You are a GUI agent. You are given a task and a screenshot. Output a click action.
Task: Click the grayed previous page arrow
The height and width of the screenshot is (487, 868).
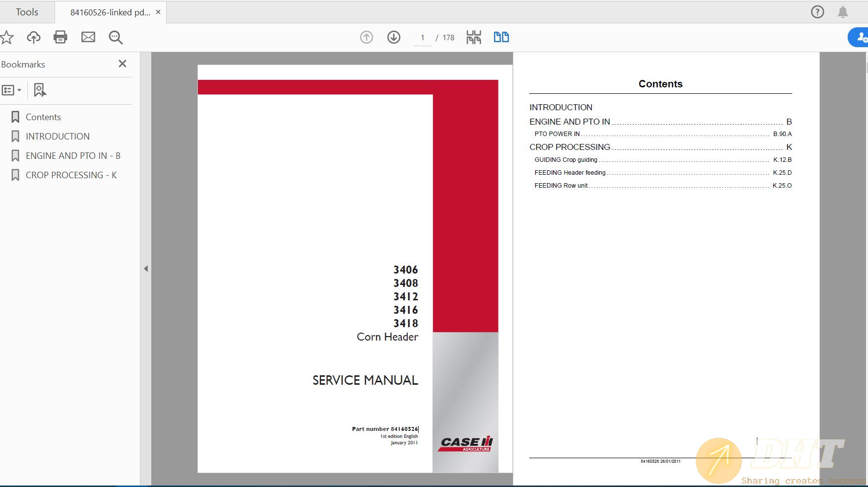[x=367, y=37]
